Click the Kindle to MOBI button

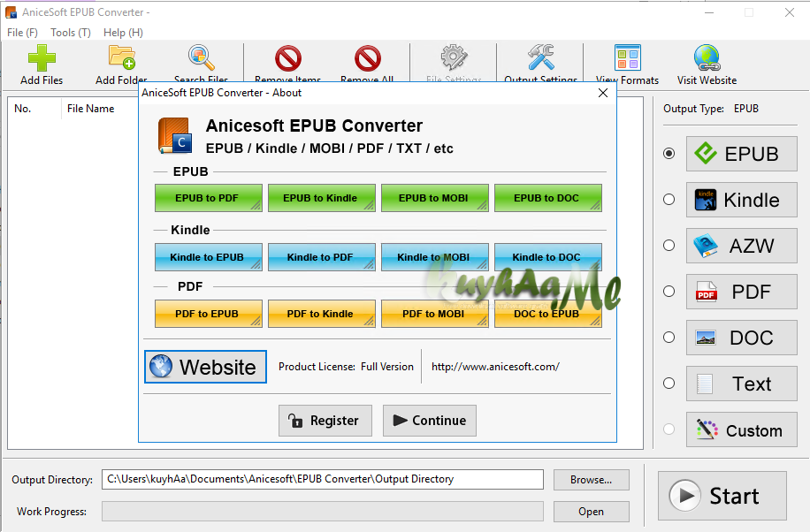pyautogui.click(x=434, y=257)
